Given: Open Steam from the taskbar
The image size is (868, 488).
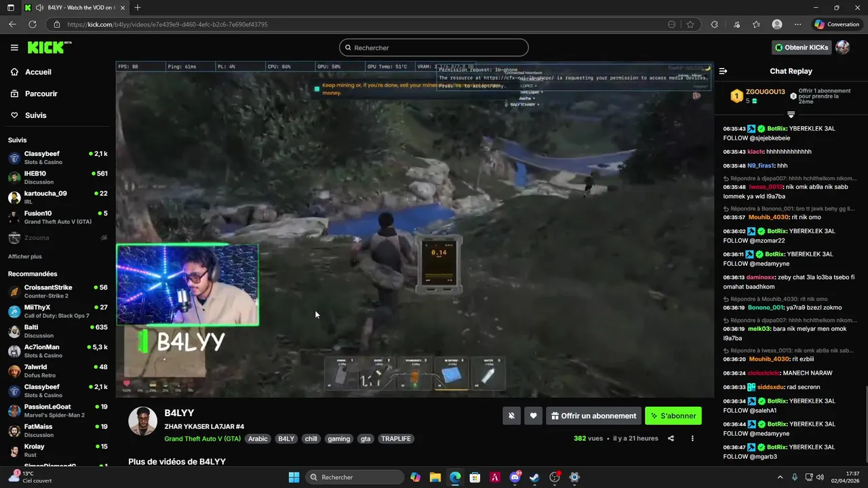Looking at the screenshot, I should coord(534,477).
